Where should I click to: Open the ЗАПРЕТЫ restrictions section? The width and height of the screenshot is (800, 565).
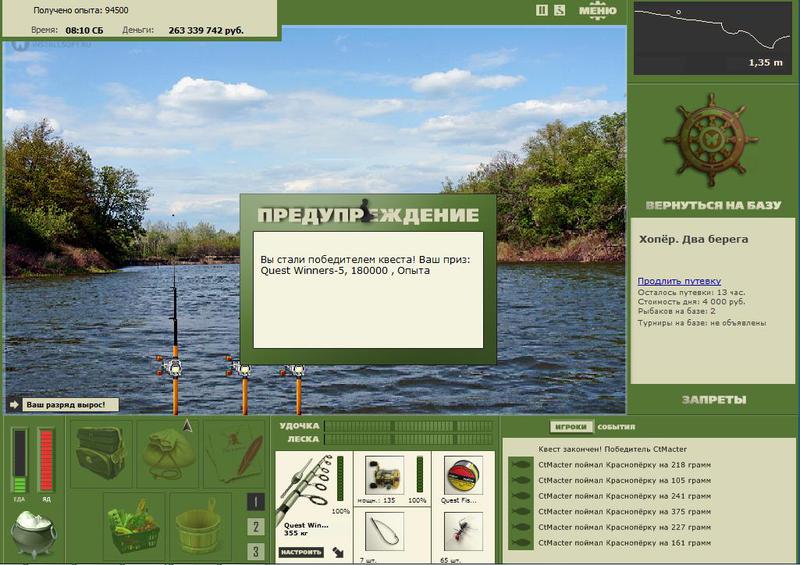[714, 400]
